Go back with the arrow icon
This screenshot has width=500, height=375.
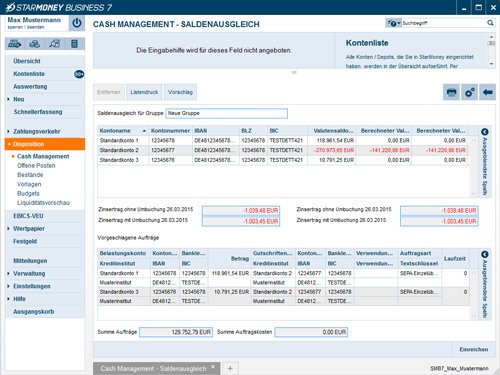[x=487, y=92]
